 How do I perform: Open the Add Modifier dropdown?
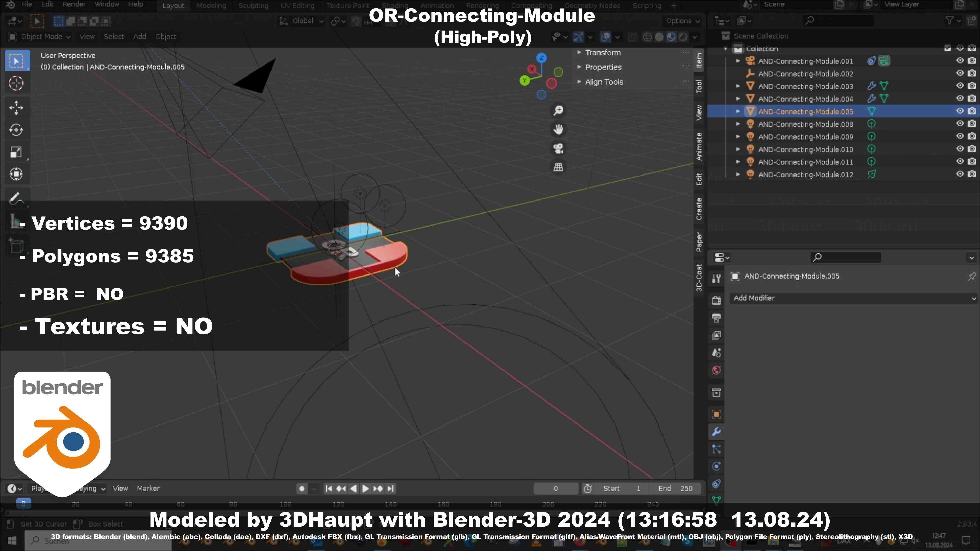tap(854, 298)
